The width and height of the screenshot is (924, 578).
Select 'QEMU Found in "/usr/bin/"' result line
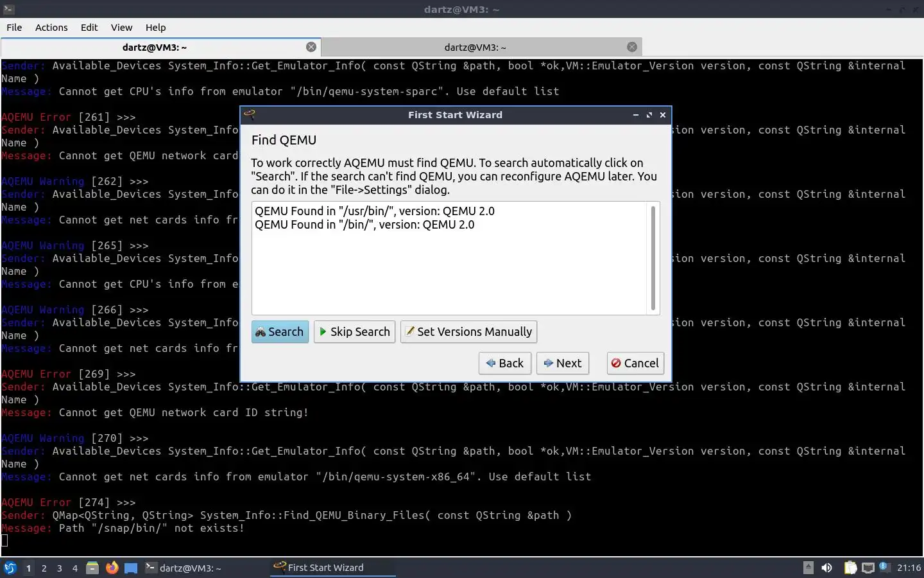tap(375, 211)
